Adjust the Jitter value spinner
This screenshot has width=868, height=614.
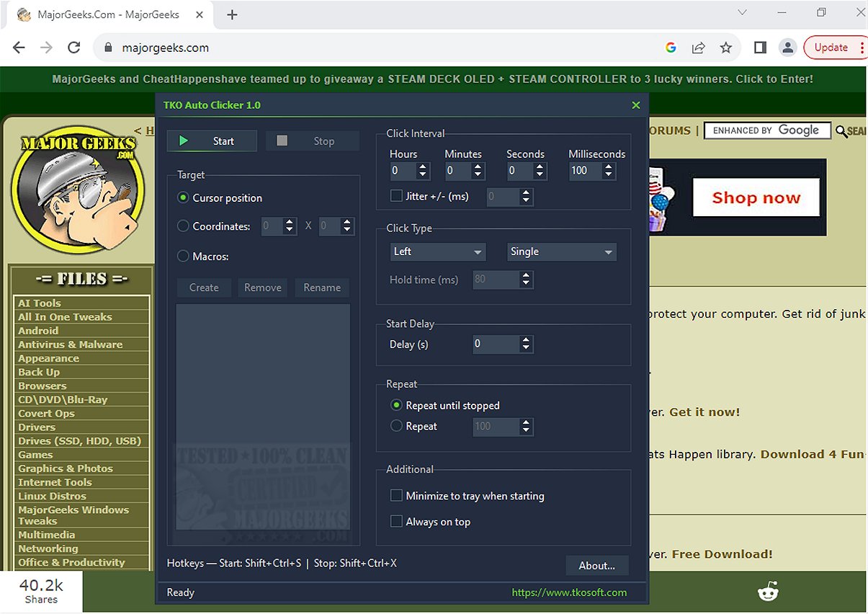click(x=527, y=196)
